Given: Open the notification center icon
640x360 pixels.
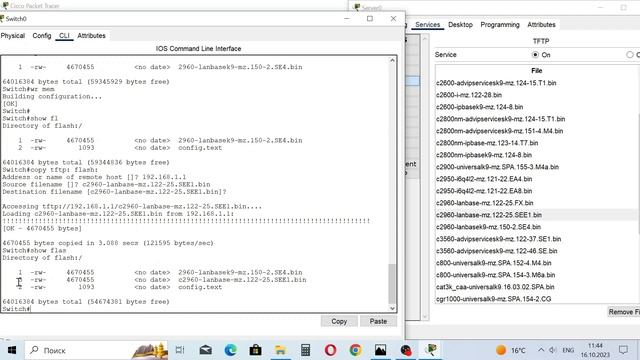Looking at the screenshot, I should (x=623, y=350).
